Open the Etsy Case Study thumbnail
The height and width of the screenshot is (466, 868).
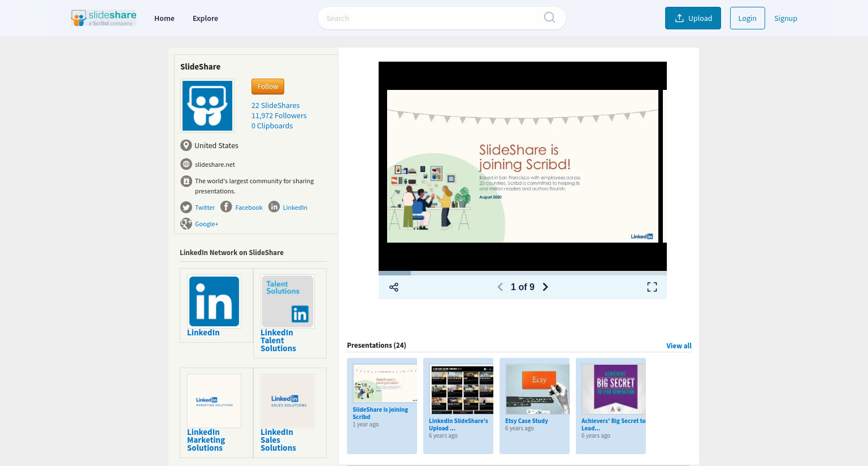click(537, 390)
